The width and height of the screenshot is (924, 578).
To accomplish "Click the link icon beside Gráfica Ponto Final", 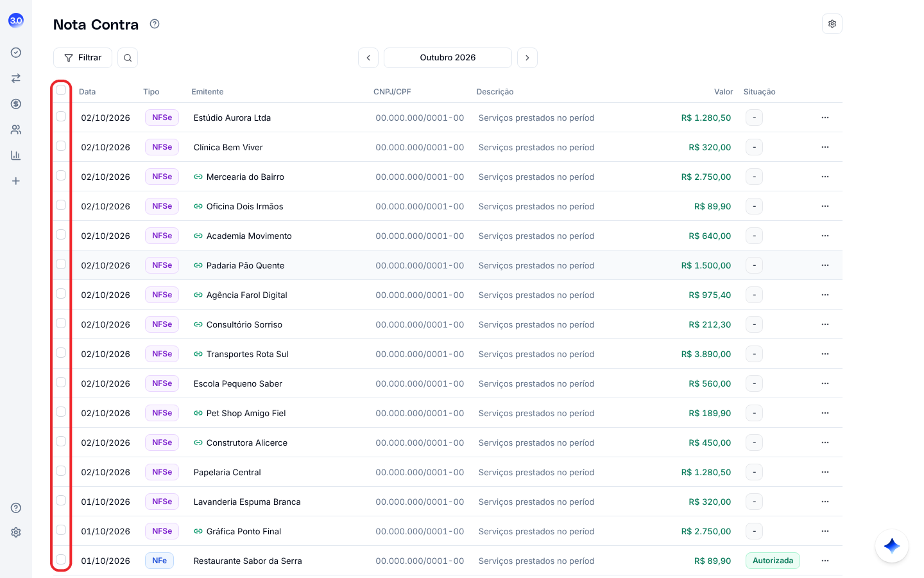I will 198,531.
